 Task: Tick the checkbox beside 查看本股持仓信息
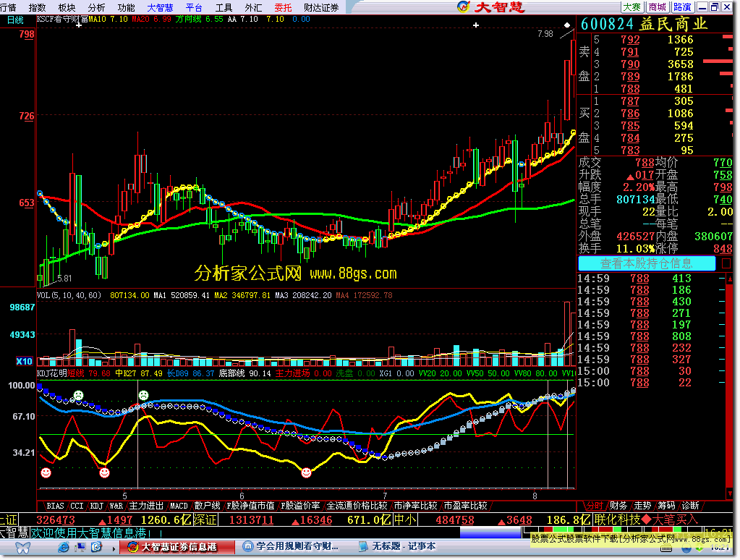726,263
